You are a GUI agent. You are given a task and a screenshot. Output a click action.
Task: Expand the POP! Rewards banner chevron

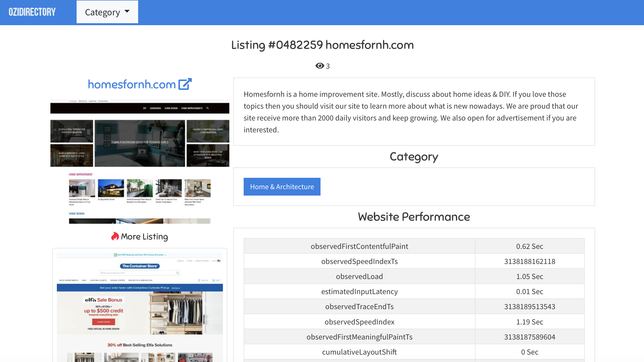[x=165, y=255]
